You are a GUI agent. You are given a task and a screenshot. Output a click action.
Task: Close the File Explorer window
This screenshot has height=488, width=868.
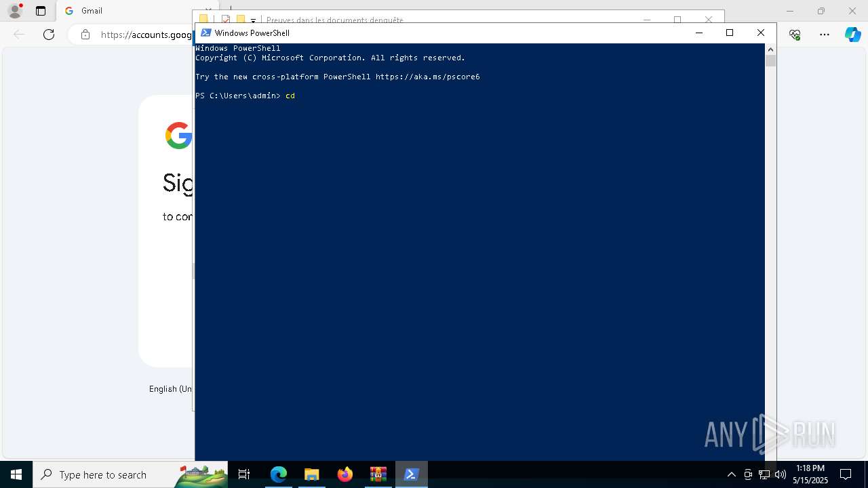tap(709, 20)
